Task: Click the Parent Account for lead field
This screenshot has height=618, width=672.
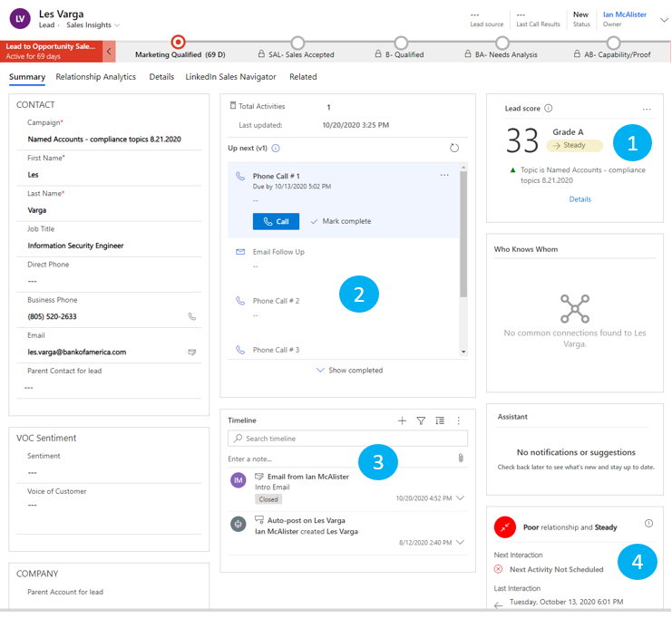Action: pos(65,593)
